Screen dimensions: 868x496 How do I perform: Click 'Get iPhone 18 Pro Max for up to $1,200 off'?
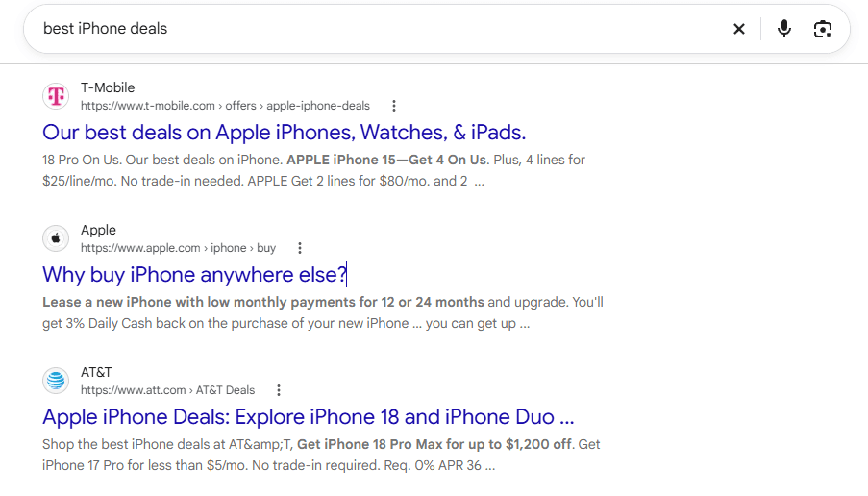[x=434, y=444]
